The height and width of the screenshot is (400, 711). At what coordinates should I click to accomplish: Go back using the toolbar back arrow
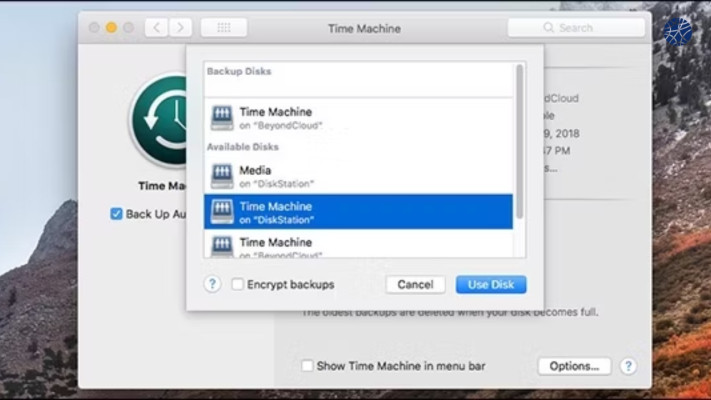[x=156, y=28]
